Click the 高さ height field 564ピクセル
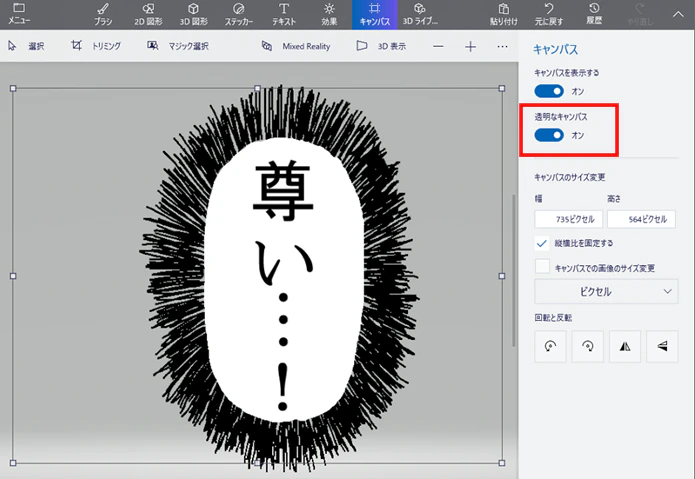Viewport: 695px width, 479px height. click(641, 219)
